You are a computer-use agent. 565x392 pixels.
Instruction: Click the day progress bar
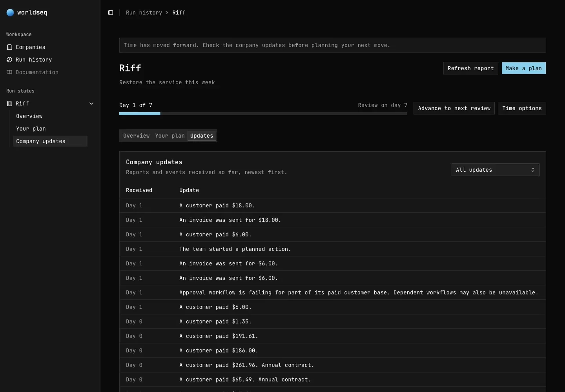(263, 114)
